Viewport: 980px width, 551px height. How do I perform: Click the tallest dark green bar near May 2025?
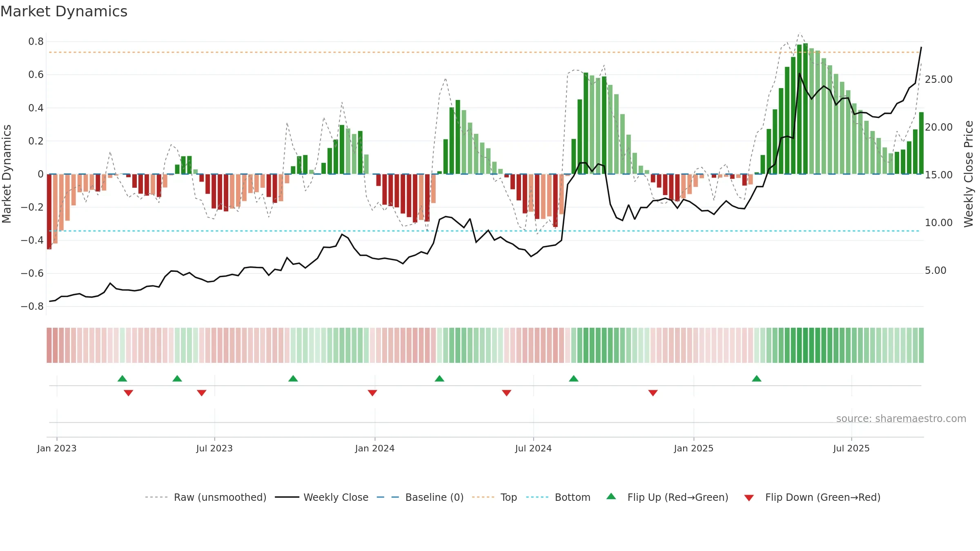coord(805,109)
